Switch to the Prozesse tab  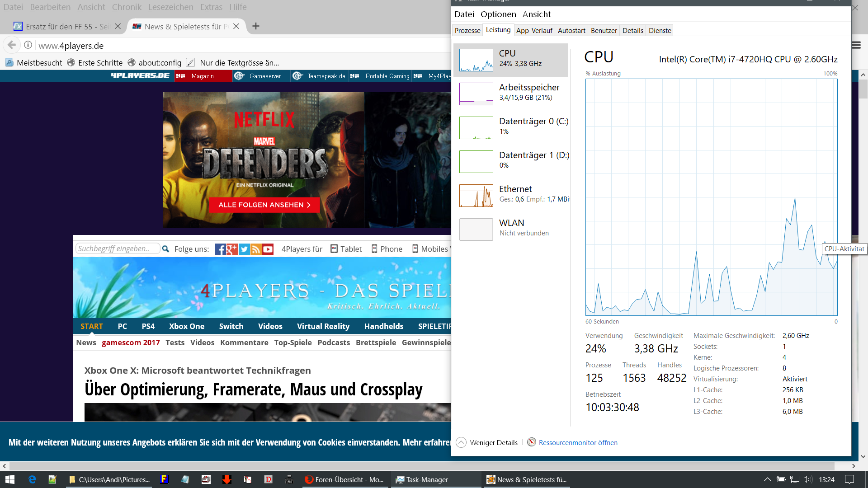coord(467,31)
